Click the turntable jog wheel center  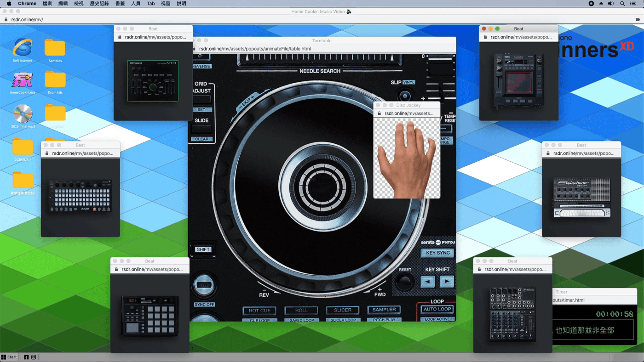click(x=322, y=186)
